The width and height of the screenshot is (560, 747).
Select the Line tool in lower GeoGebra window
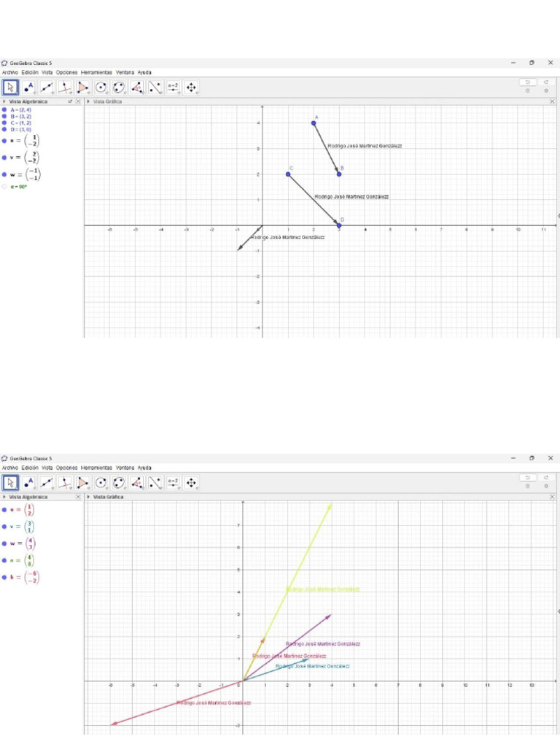(47, 483)
